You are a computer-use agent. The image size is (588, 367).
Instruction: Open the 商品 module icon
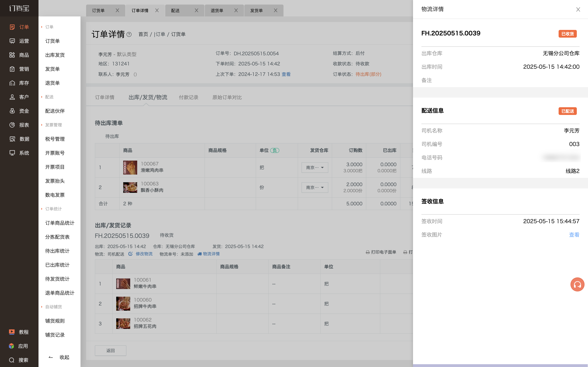click(x=12, y=55)
